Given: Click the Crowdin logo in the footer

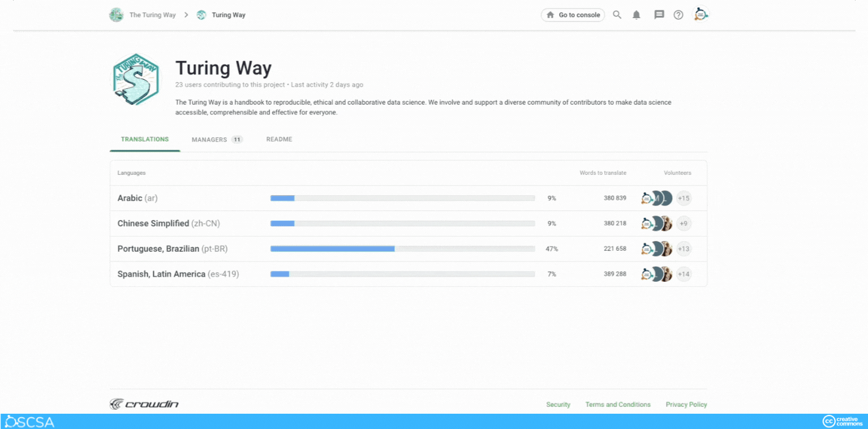Looking at the screenshot, I should [144, 404].
